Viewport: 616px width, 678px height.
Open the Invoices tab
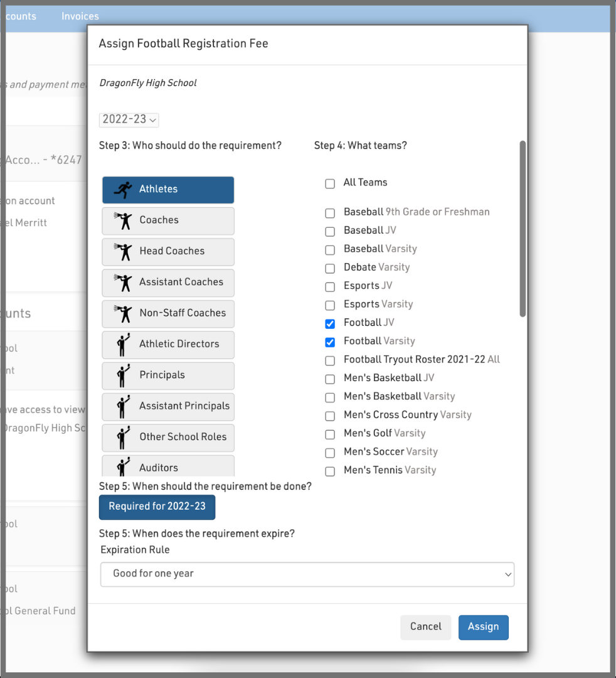(x=80, y=16)
